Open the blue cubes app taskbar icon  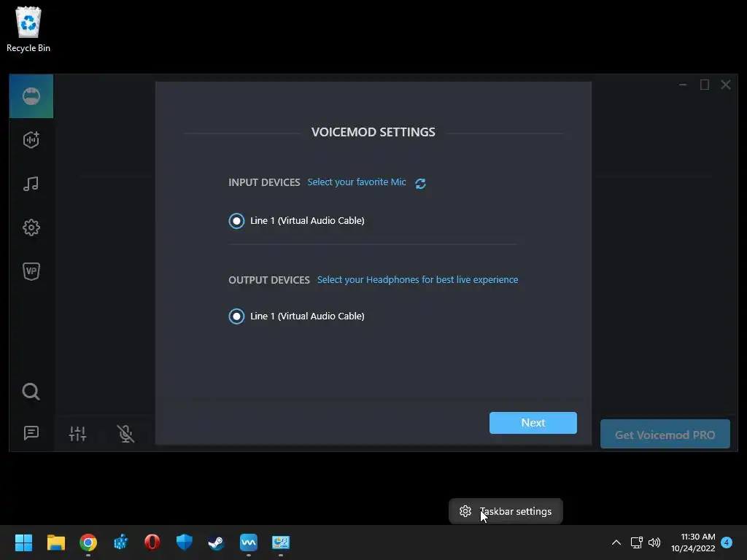[x=120, y=542]
